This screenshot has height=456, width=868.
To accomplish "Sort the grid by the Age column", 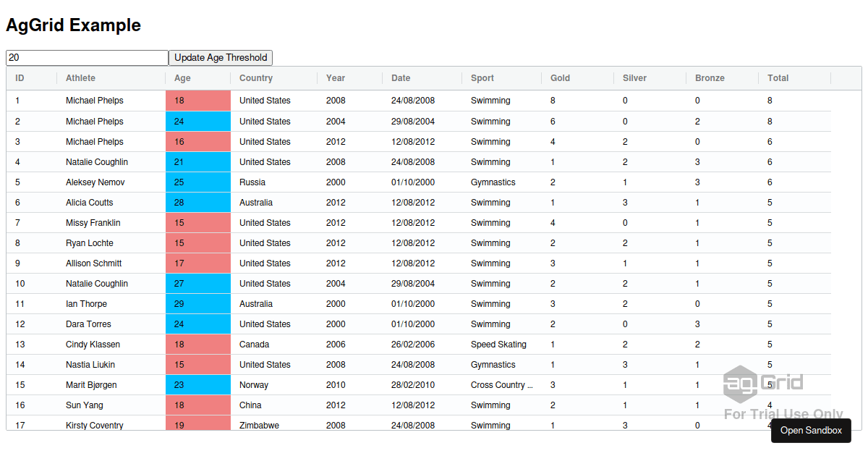I will [x=181, y=77].
